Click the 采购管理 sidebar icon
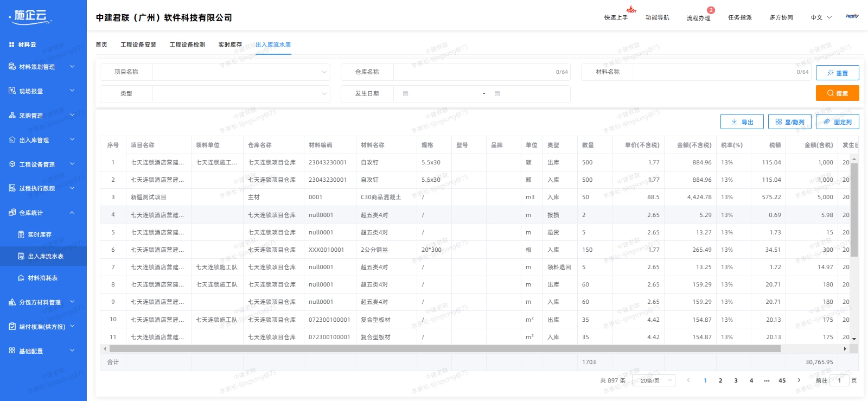This screenshot has height=401, width=868. click(x=12, y=116)
